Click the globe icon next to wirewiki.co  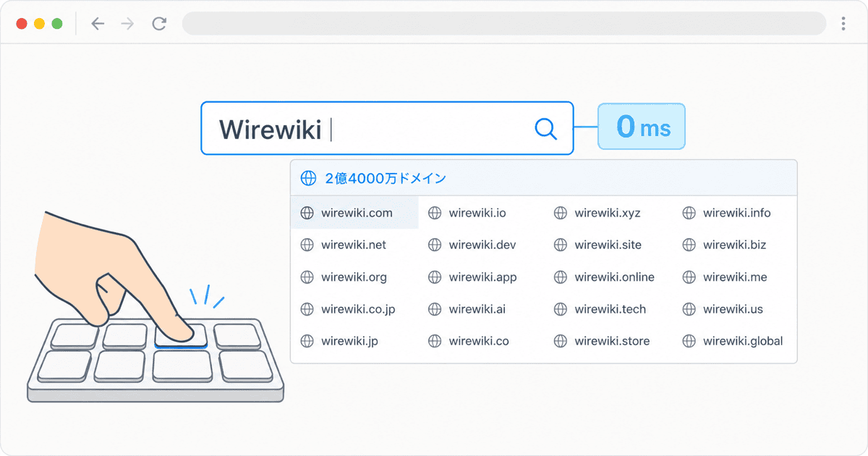click(x=435, y=341)
